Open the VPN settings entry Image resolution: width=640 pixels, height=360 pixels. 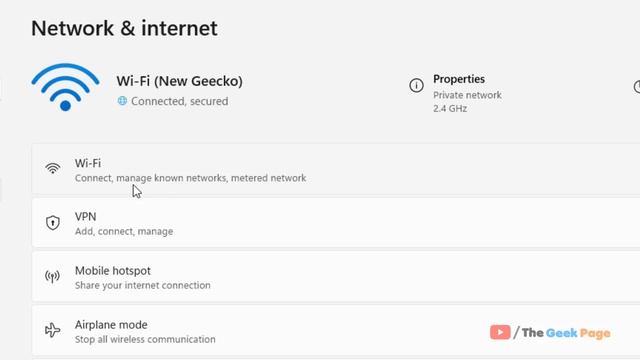coord(336,223)
